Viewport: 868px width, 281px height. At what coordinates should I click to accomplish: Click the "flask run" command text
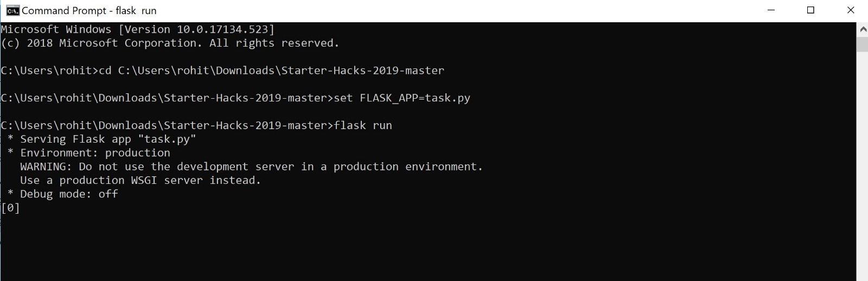pos(363,125)
